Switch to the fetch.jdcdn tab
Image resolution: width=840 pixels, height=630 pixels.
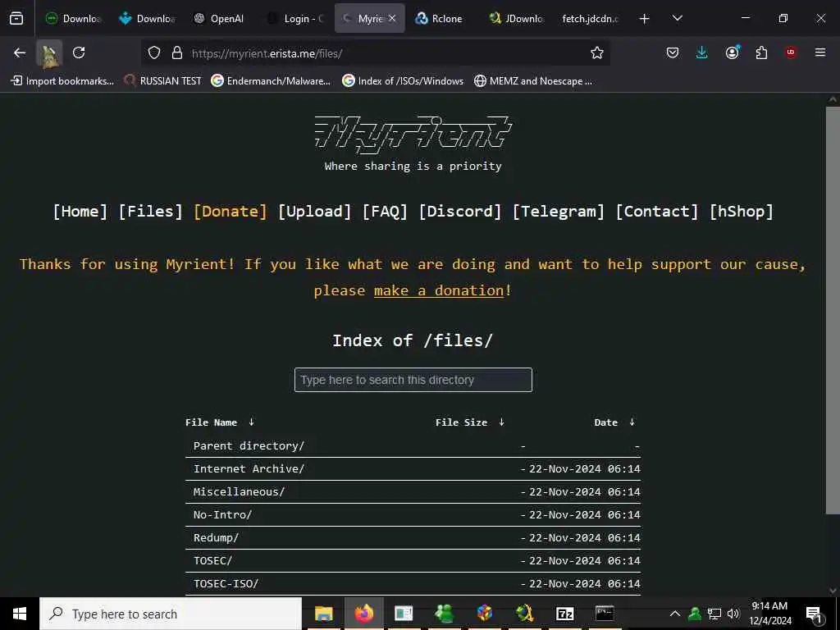pyautogui.click(x=591, y=18)
